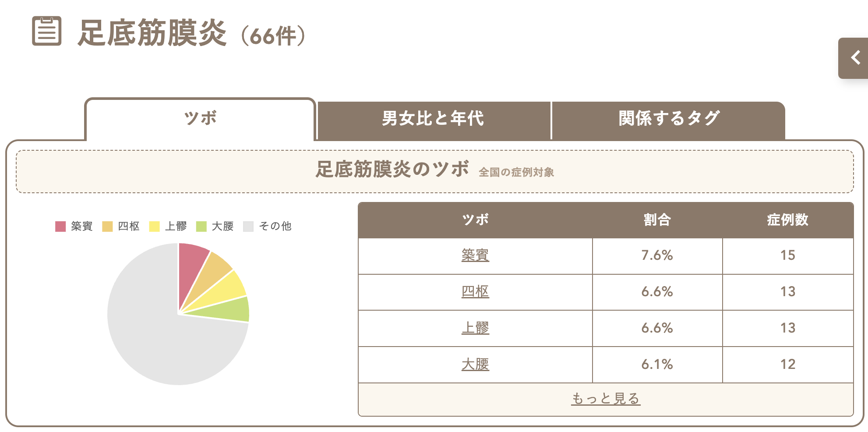Toggle 築賓 pink legend swatch
The width and height of the screenshot is (868, 432).
click(x=60, y=227)
